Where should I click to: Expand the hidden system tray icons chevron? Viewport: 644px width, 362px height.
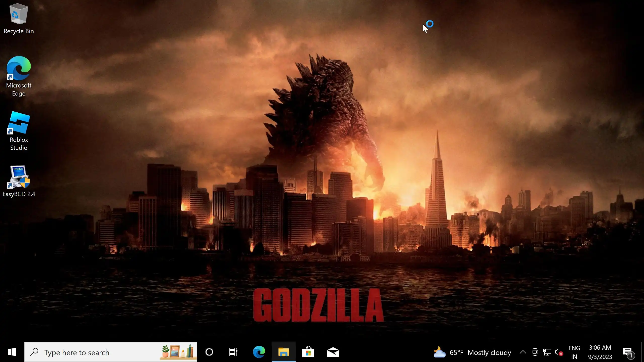coord(523,352)
